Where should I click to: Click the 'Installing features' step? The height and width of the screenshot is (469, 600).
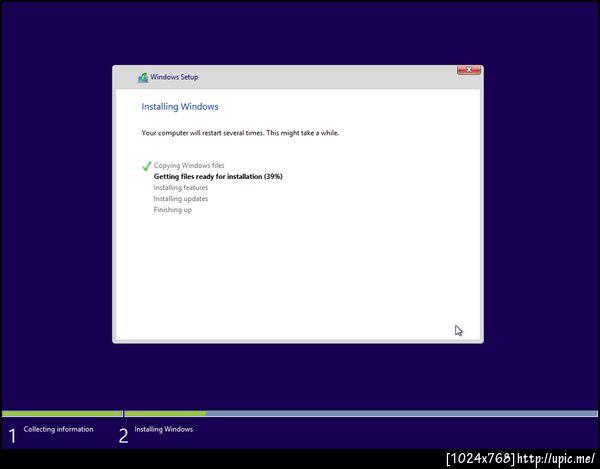point(181,187)
